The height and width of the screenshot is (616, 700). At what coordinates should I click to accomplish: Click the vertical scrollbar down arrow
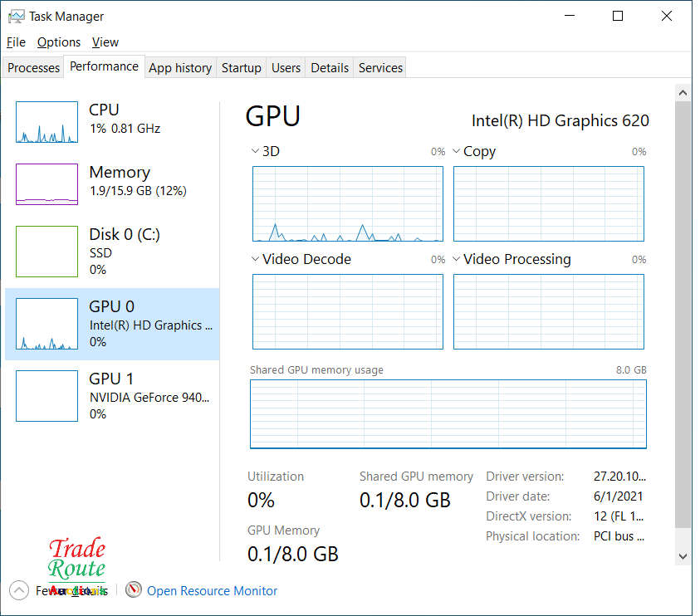[683, 556]
